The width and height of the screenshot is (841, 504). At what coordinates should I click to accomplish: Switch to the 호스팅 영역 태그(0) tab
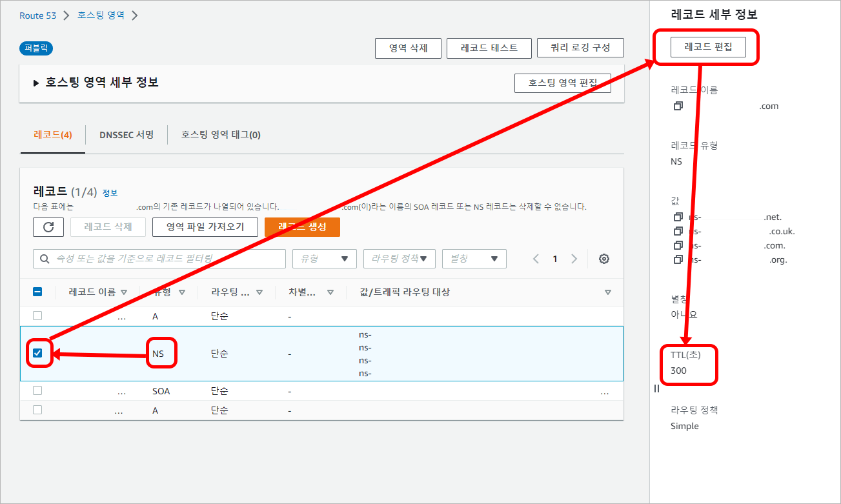(221, 135)
